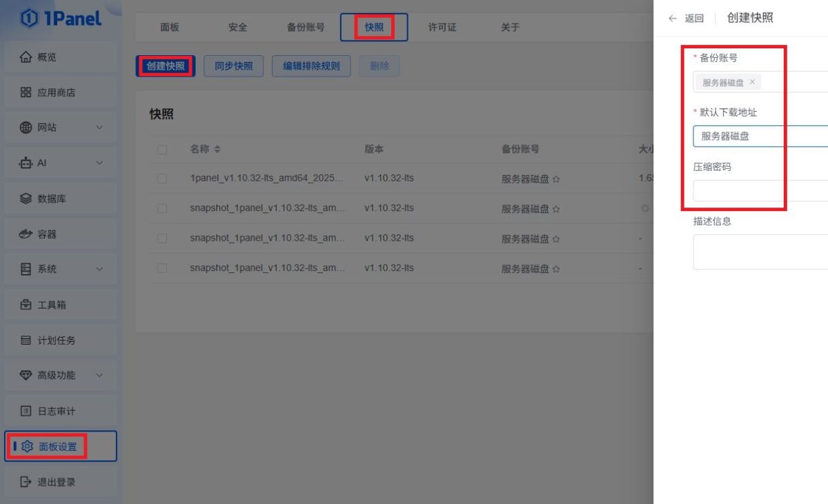Open the 许可证 license tab
Viewport: 828px width, 504px height.
442,27
